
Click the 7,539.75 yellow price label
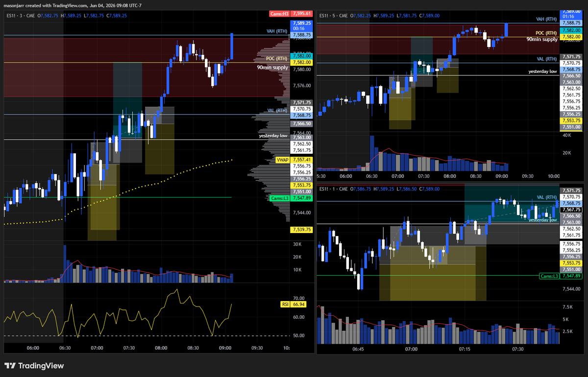pyautogui.click(x=301, y=230)
